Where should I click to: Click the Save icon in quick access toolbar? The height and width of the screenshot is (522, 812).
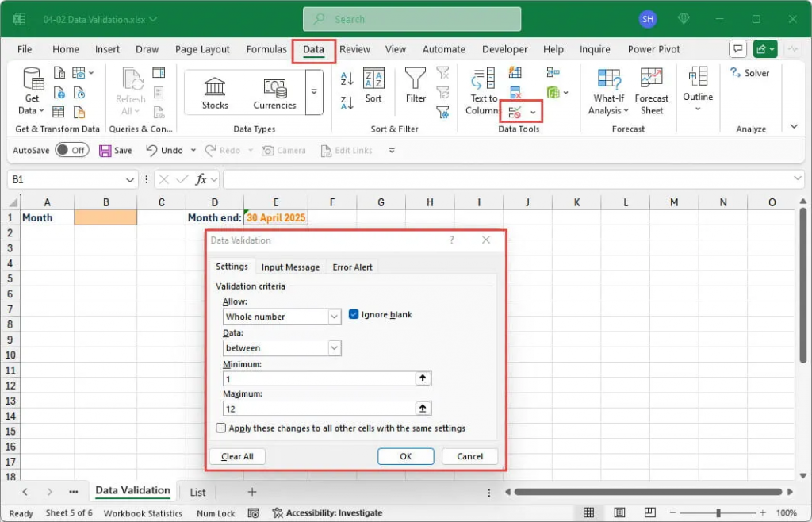pyautogui.click(x=106, y=150)
